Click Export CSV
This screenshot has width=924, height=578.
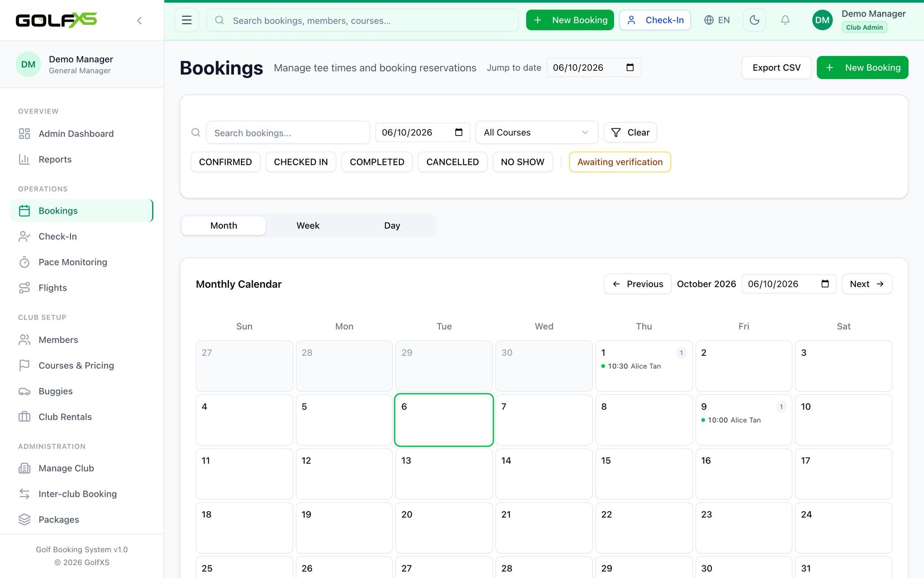click(x=776, y=68)
